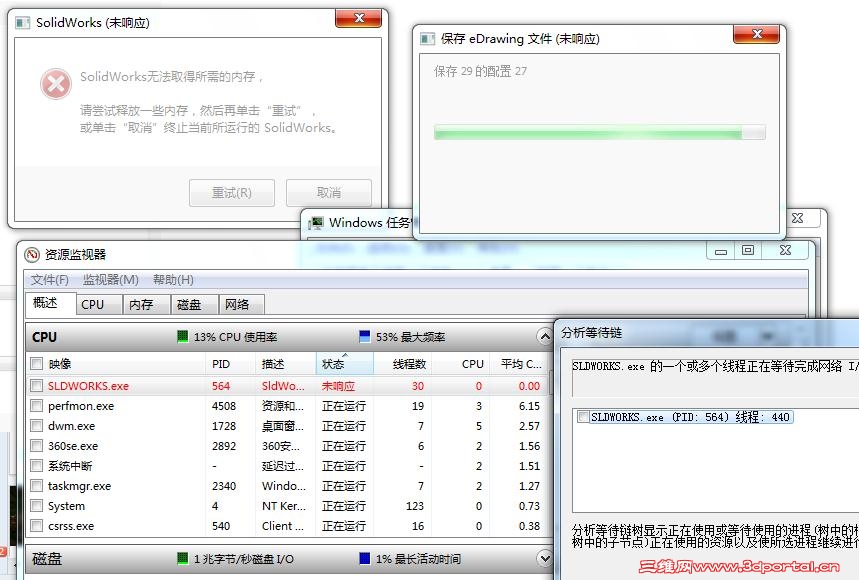Select the taskmgr.exe process name
Screen dimensions: 859x580
tap(79, 486)
